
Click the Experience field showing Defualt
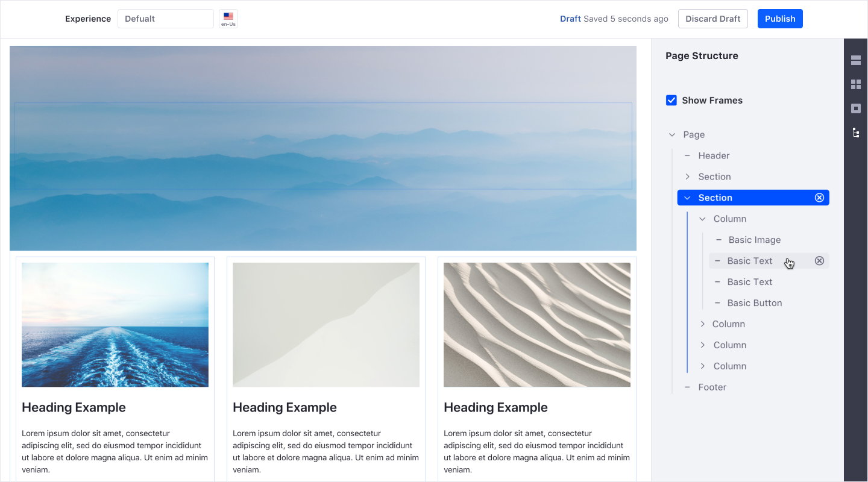point(166,19)
